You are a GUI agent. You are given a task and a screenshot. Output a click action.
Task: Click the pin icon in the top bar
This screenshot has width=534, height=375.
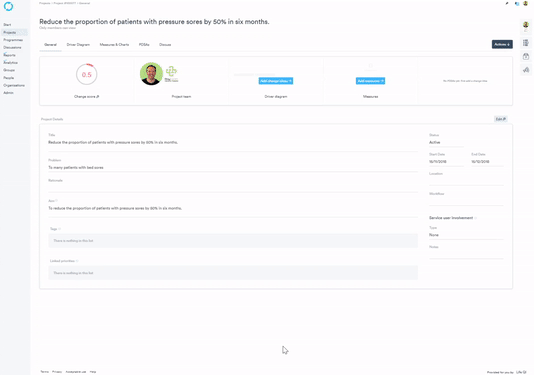pos(507,3)
